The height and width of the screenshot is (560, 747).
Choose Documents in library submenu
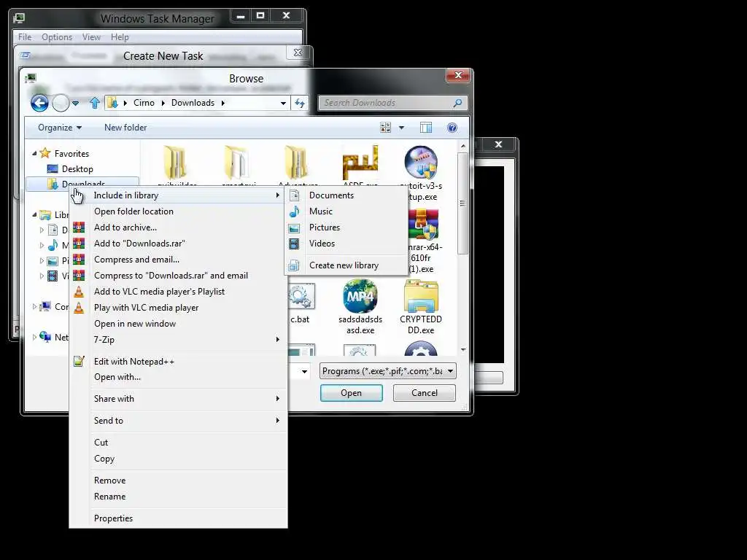click(347, 195)
